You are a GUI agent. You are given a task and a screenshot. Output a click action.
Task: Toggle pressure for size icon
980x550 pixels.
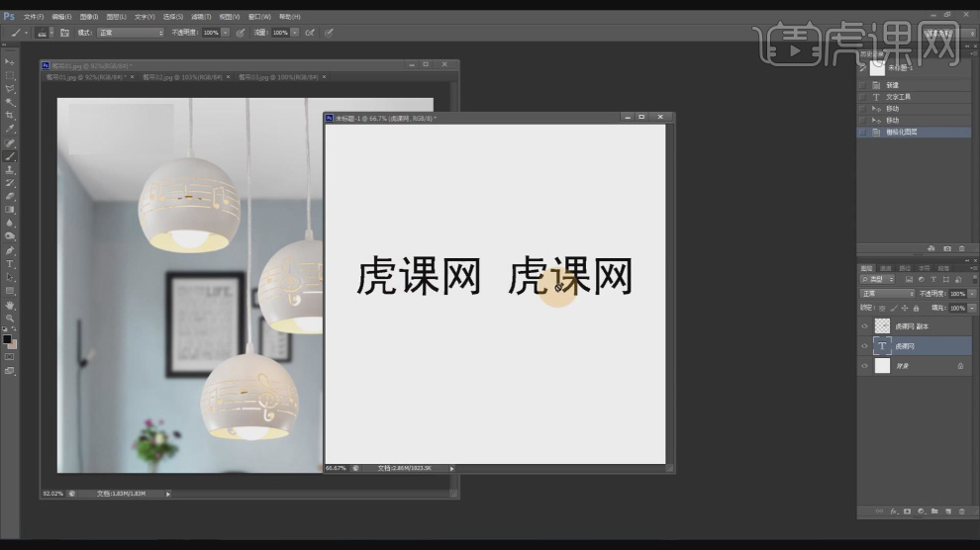(329, 33)
